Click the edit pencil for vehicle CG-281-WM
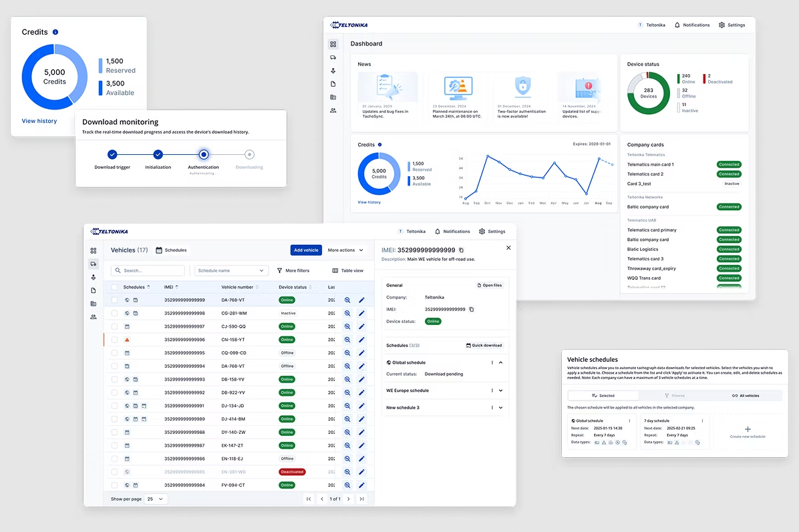The width and height of the screenshot is (799, 532). pos(361,313)
